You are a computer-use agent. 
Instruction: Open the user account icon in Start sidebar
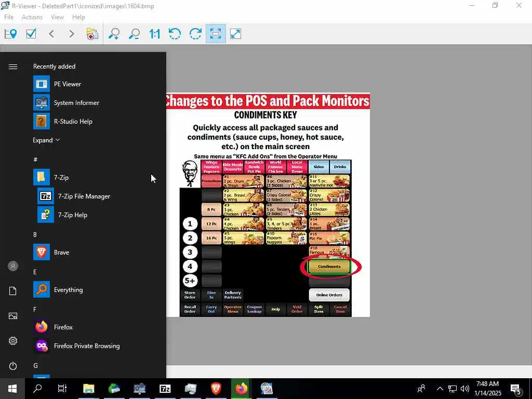coord(13,266)
